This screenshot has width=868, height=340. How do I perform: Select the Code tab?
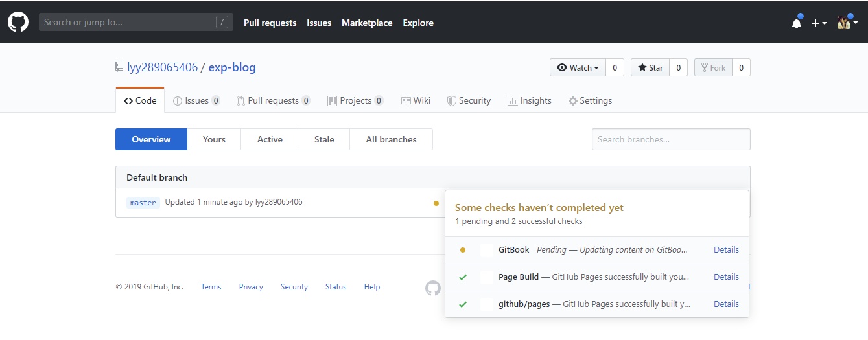tap(140, 100)
